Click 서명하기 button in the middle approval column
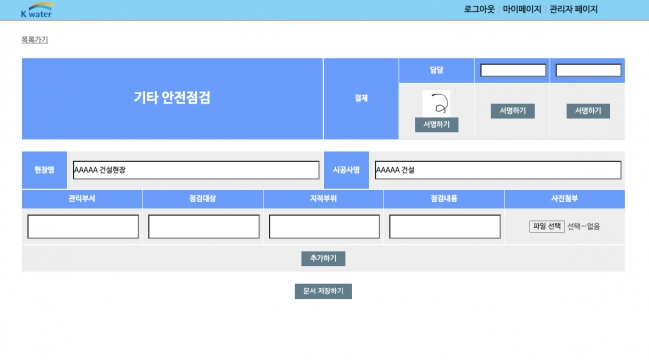This screenshot has height=360, width=649. pyautogui.click(x=512, y=111)
